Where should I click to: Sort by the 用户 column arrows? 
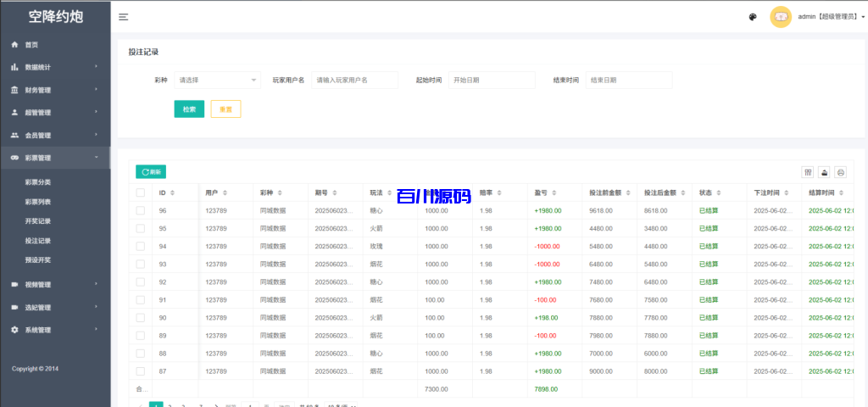[225, 192]
